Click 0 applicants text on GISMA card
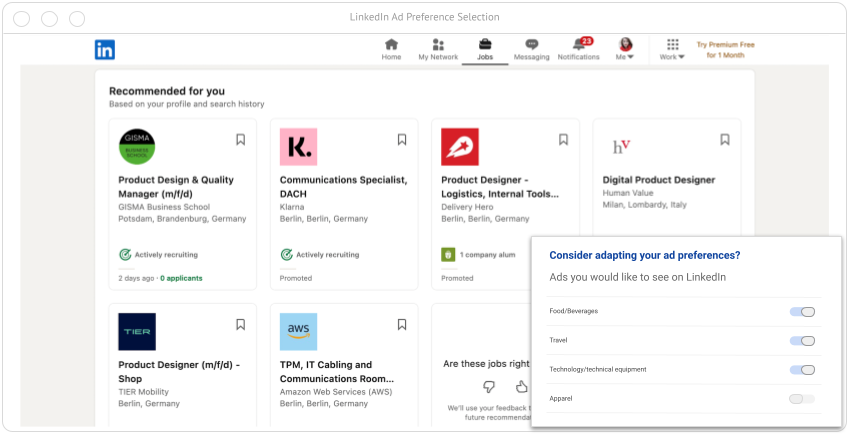Image resolution: width=850 pixels, height=435 pixels. [181, 278]
